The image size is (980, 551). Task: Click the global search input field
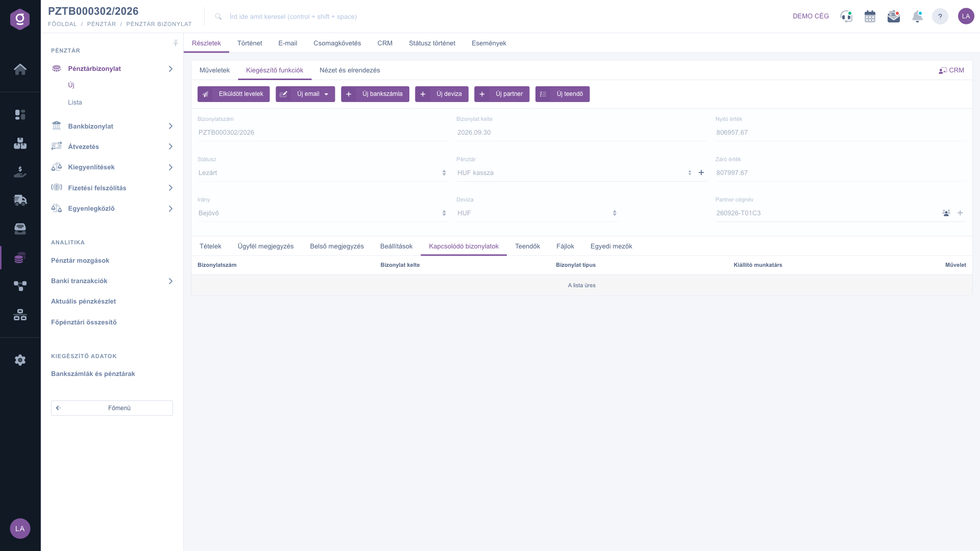pos(293,17)
